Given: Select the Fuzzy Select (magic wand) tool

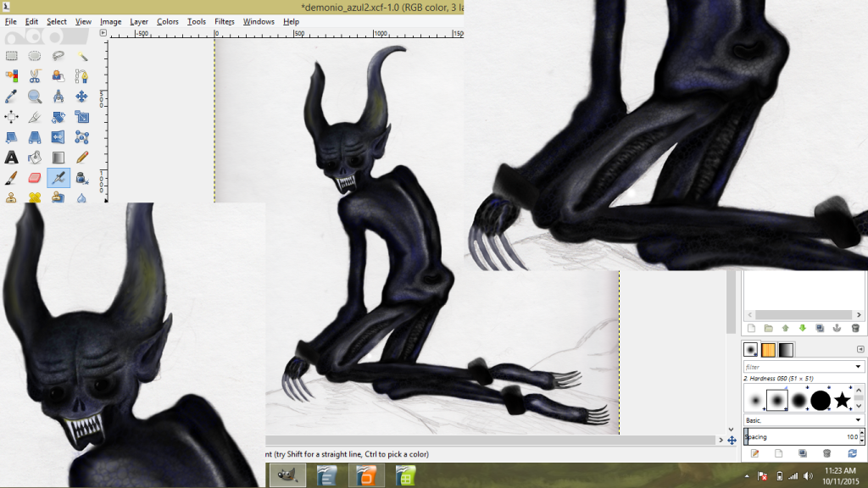Looking at the screenshot, I should [x=81, y=55].
